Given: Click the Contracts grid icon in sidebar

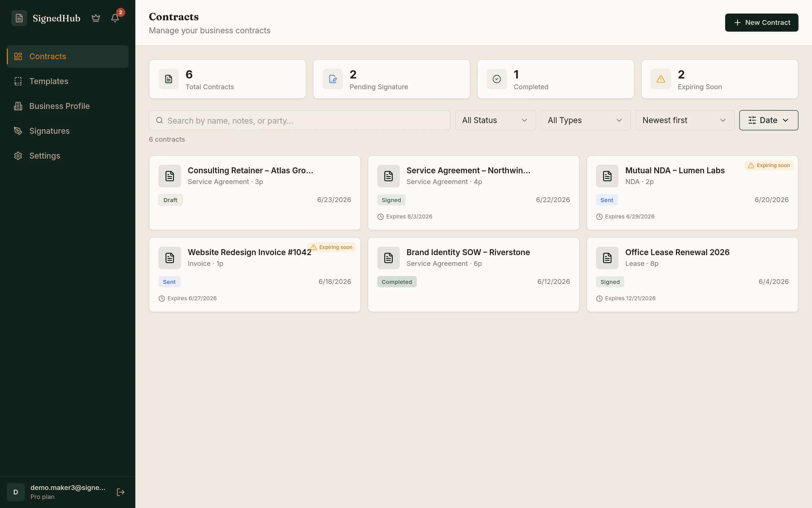Looking at the screenshot, I should tap(18, 56).
